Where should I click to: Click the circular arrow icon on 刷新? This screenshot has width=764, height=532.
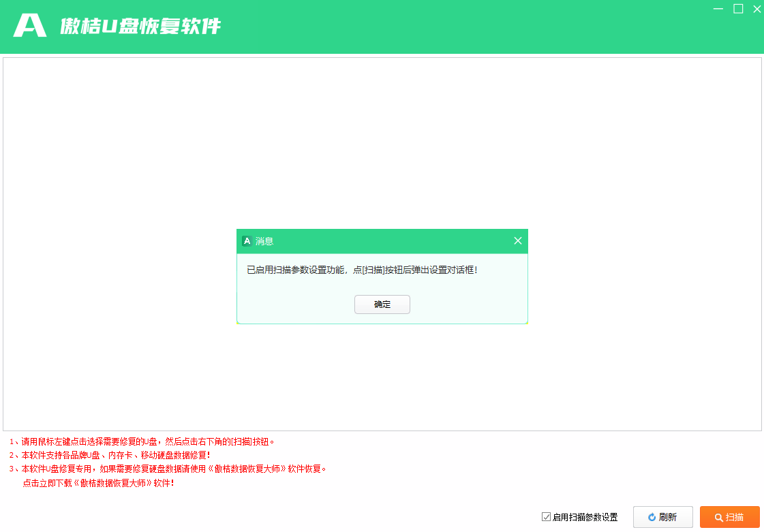tap(652, 518)
